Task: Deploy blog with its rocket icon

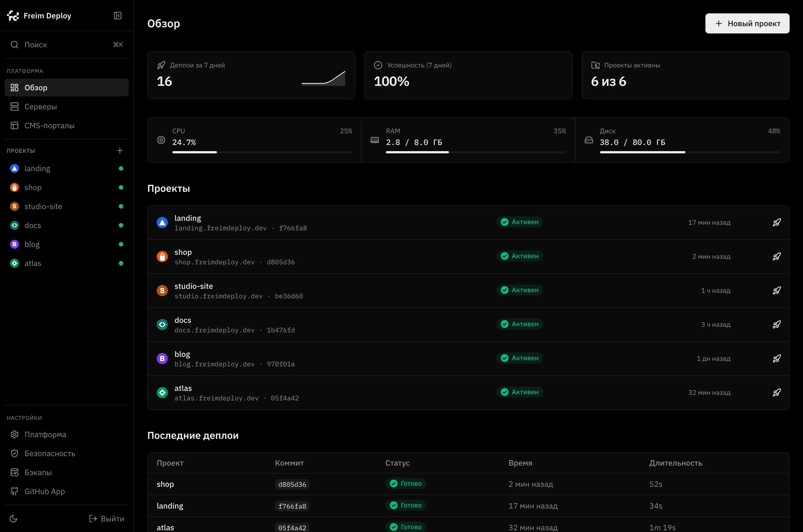Action: [777, 358]
